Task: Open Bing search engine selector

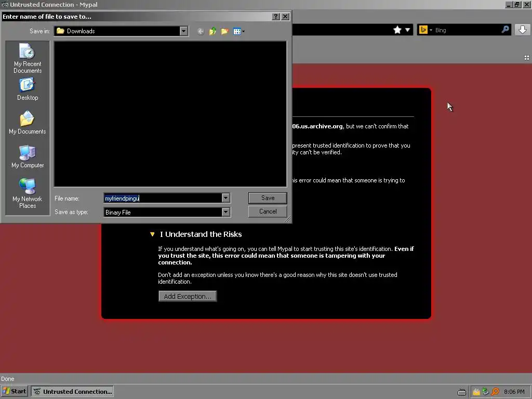Action: 425,30
